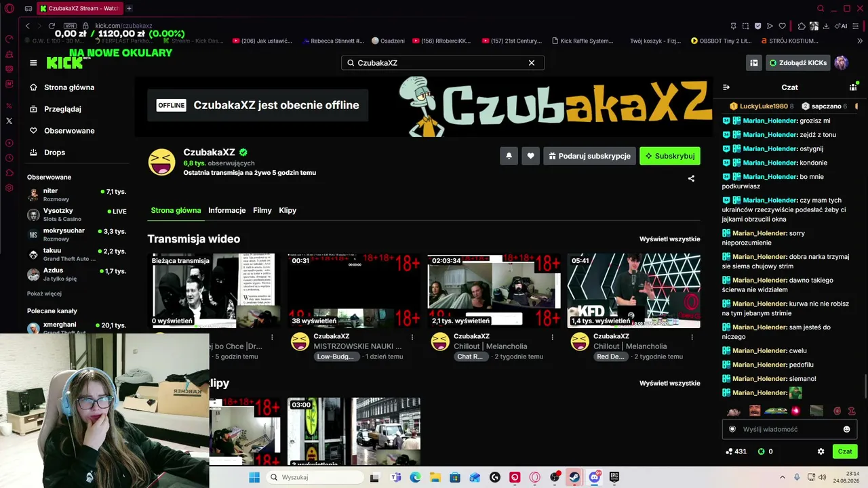Show hidden system tray icons

click(x=782, y=477)
